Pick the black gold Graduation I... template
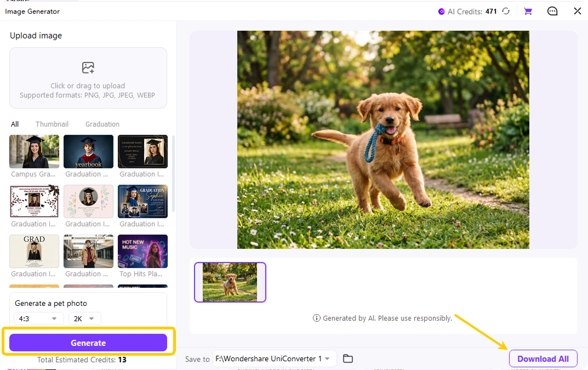The height and width of the screenshot is (370, 588). pos(142,152)
